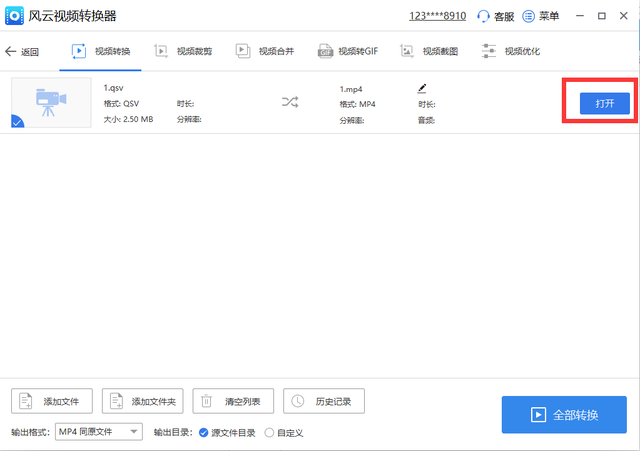Viewport: 640px width, 451px height.
Task: Switch to the 视频裁剪 tab
Action: point(183,51)
